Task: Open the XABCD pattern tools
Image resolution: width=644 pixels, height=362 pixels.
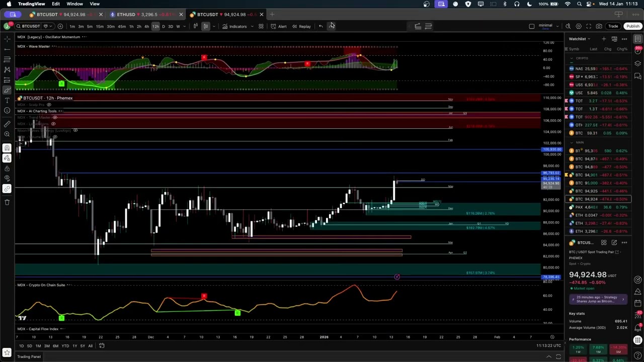Action: coord(7,69)
